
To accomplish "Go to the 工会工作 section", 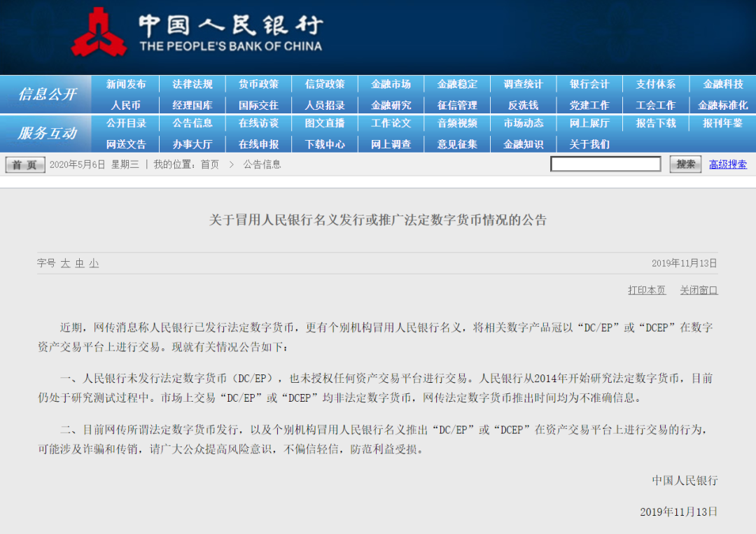I will pos(656,105).
